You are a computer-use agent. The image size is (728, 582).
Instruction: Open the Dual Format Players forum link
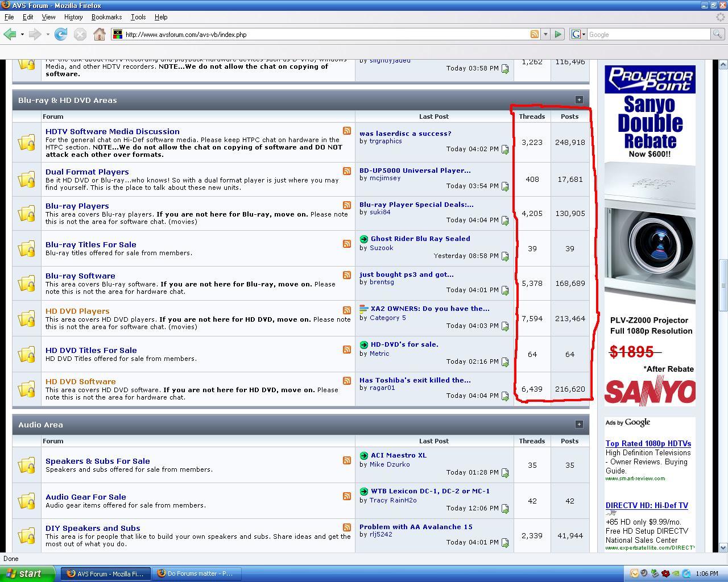[87, 172]
